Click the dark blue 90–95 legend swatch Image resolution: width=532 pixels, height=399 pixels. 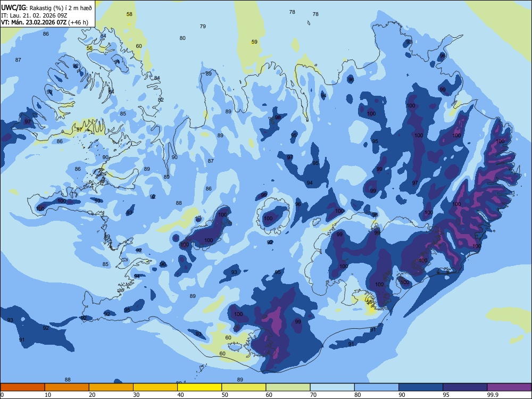[421, 387]
